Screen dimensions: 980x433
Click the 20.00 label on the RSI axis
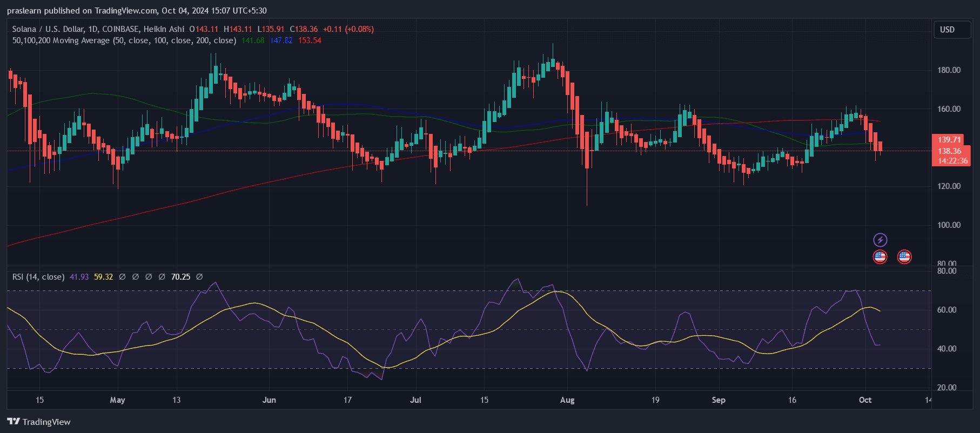pyautogui.click(x=947, y=388)
